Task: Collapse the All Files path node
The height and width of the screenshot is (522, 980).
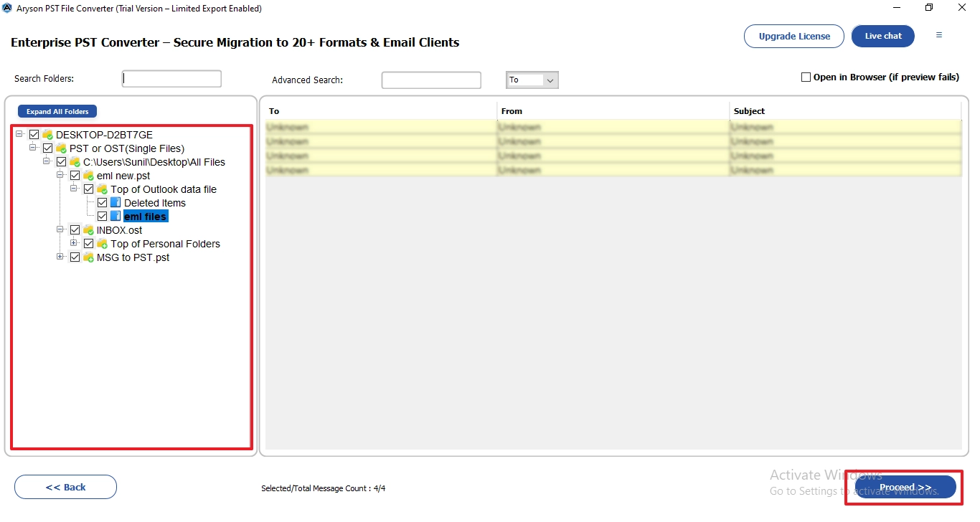Action: [x=47, y=161]
